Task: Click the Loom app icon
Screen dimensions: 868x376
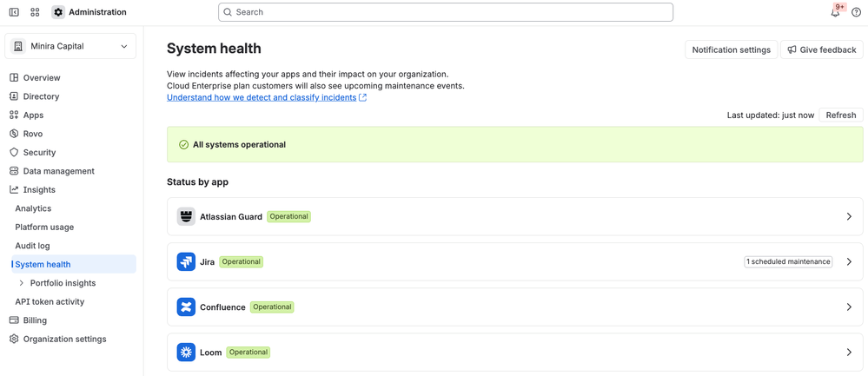Action: pos(186,353)
